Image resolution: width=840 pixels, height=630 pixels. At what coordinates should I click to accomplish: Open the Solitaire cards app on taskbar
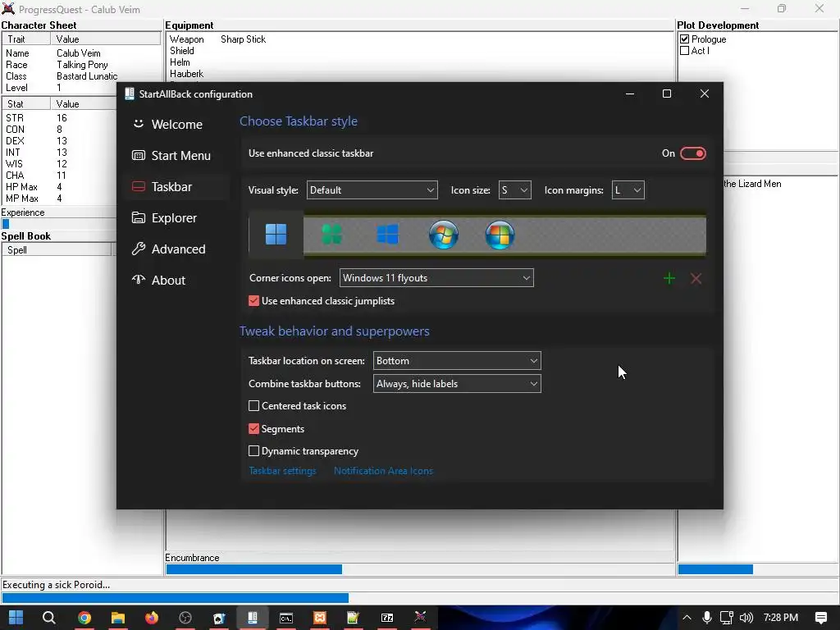click(219, 618)
